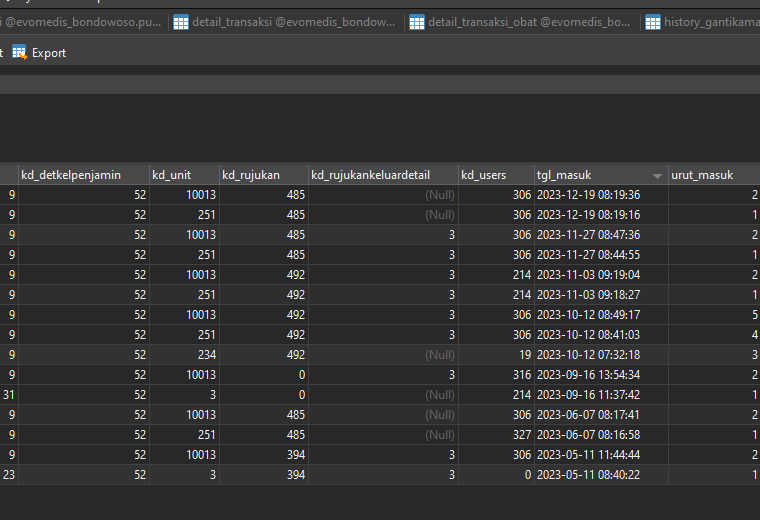
Task: Switch to detail_transaksi_obat tab
Action: click(x=520, y=22)
